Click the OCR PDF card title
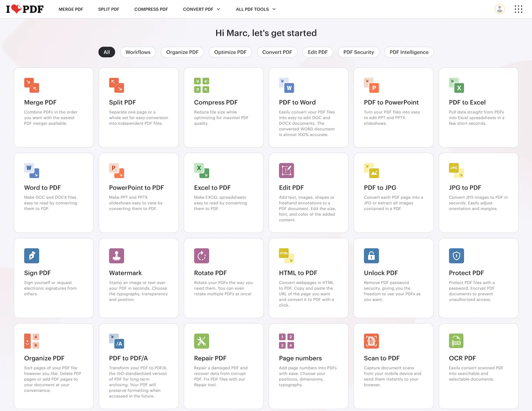The image size is (532, 411). click(462, 358)
